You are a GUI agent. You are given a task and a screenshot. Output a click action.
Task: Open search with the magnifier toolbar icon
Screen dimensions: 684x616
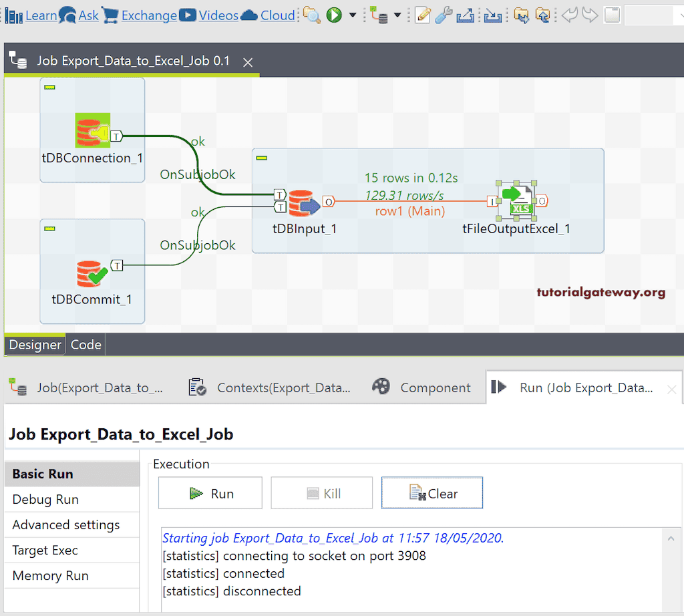tap(312, 15)
